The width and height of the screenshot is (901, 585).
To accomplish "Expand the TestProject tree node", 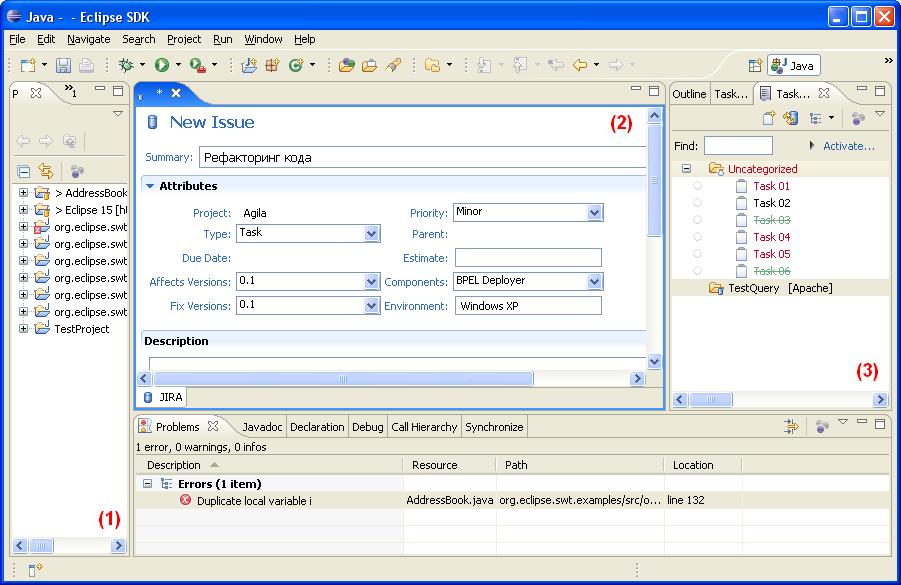I will [24, 329].
